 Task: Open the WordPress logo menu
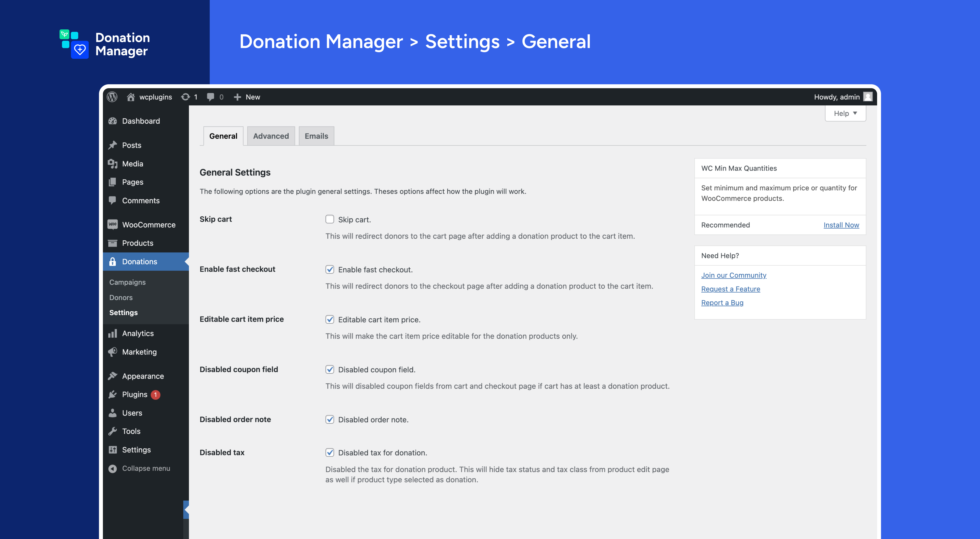coord(112,97)
